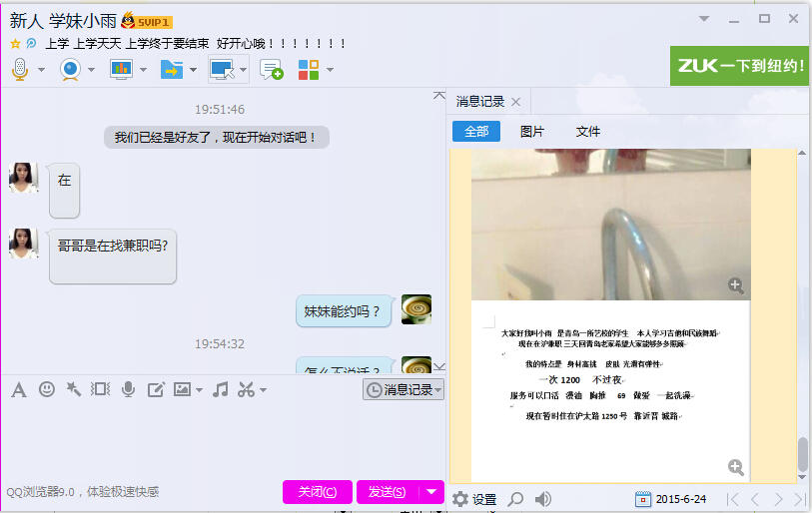
Task: Click the ZUK advertisement banner
Action: coord(739,66)
